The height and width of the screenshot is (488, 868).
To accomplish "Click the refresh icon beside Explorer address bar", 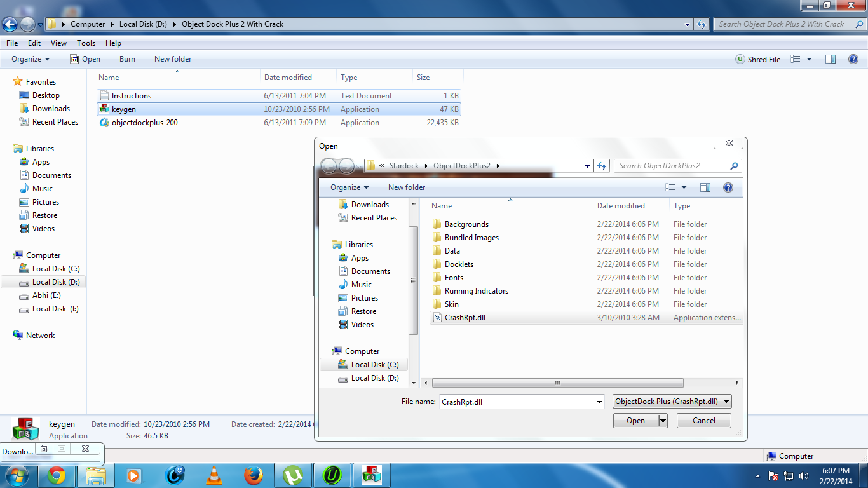I will tap(702, 24).
